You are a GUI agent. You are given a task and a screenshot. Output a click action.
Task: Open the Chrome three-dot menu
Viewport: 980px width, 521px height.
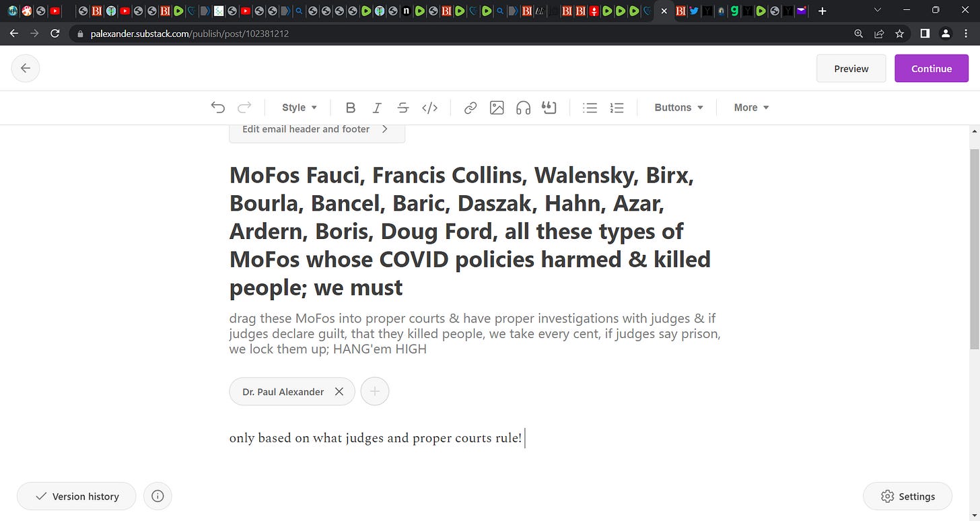click(967, 33)
